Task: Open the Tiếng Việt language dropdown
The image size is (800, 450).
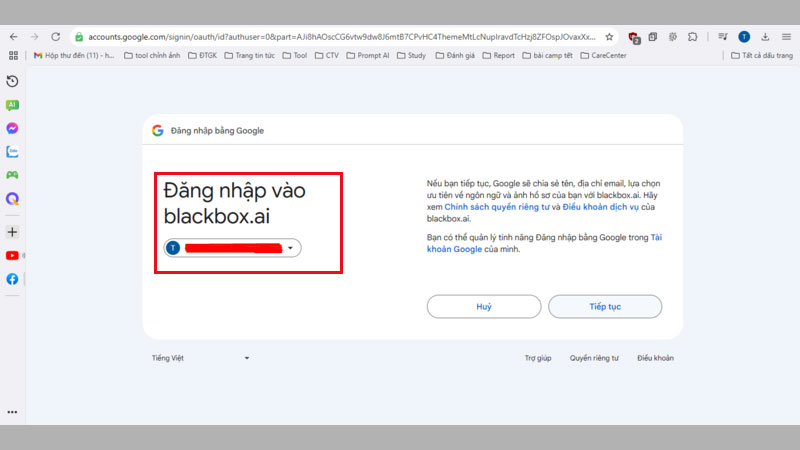Action: click(201, 358)
